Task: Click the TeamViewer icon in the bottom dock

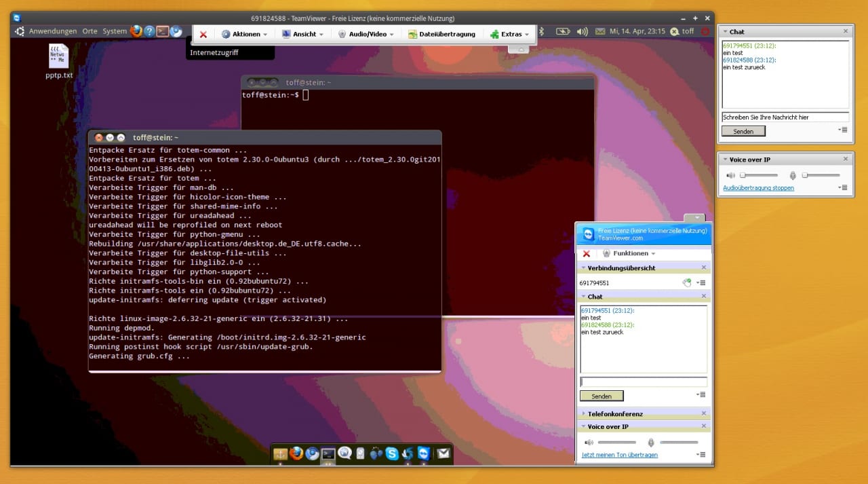Action: (x=424, y=453)
